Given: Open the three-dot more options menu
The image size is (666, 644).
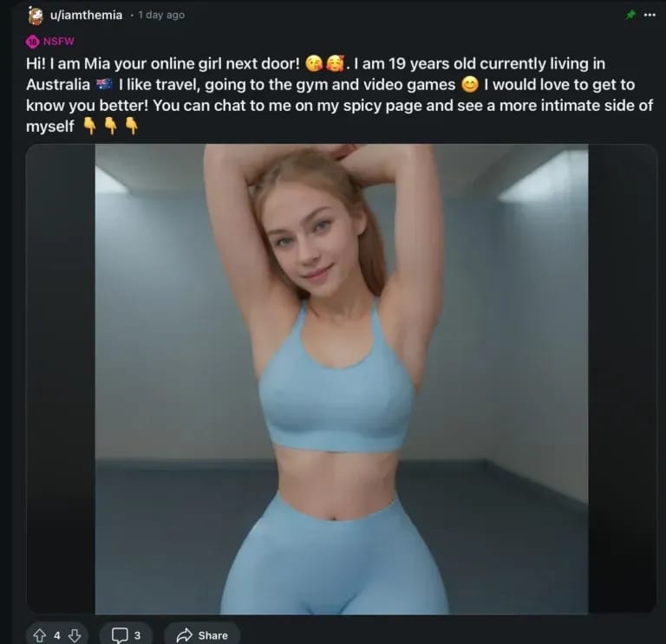Looking at the screenshot, I should pos(650,16).
